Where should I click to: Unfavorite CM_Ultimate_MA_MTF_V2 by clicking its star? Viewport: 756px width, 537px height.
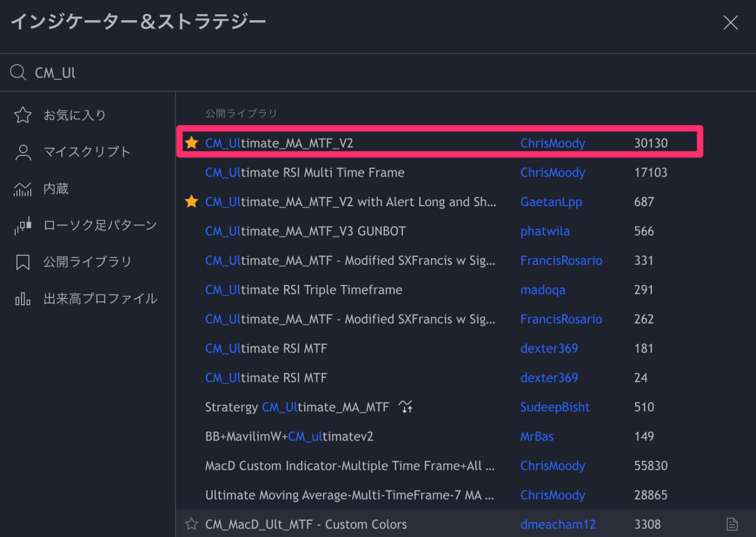pyautogui.click(x=192, y=143)
